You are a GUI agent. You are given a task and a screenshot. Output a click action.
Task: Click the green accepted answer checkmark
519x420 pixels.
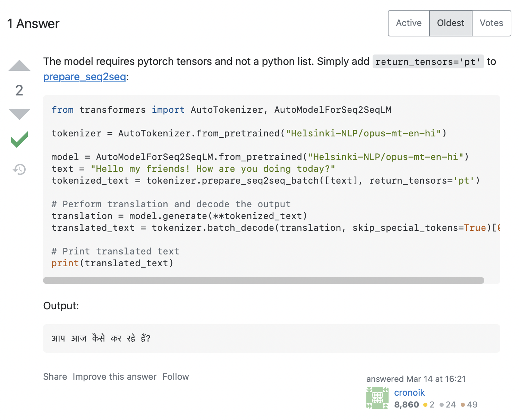(19, 140)
